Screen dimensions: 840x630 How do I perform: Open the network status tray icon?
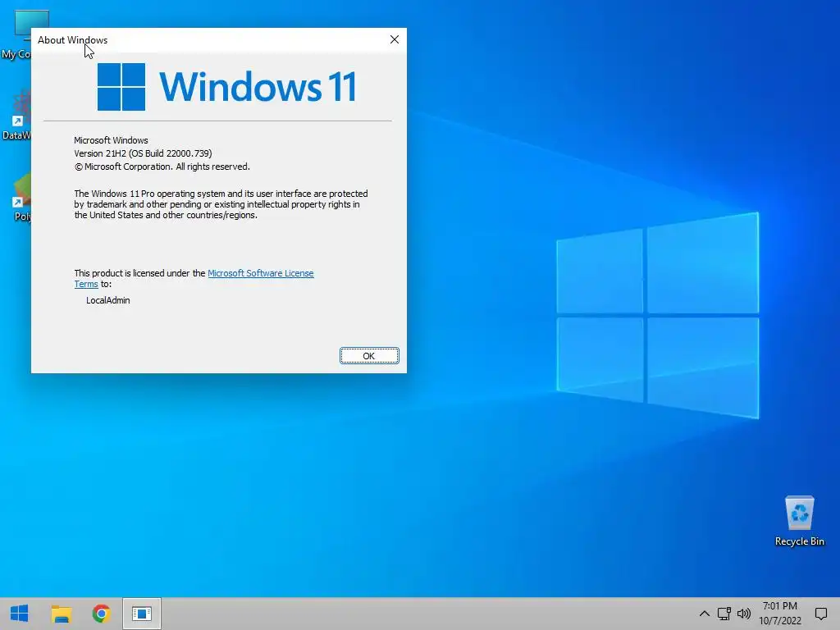pyautogui.click(x=724, y=614)
